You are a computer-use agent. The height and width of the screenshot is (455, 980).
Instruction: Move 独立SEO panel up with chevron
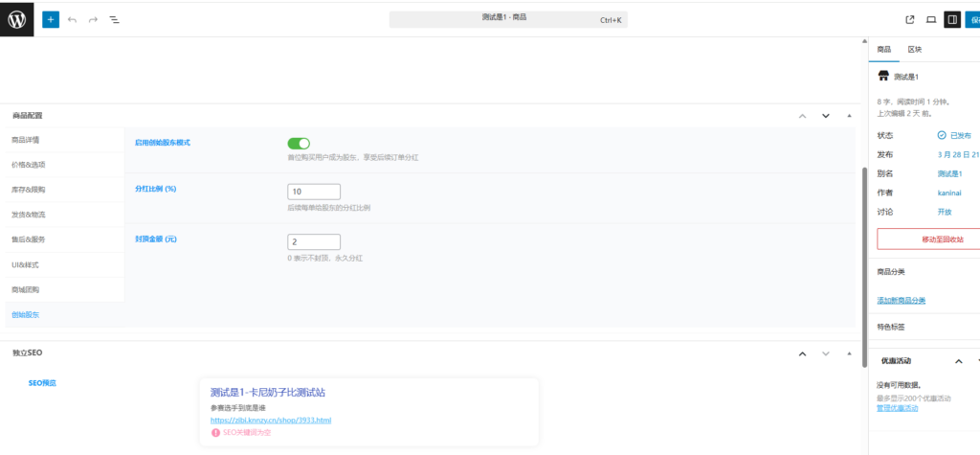tap(803, 353)
